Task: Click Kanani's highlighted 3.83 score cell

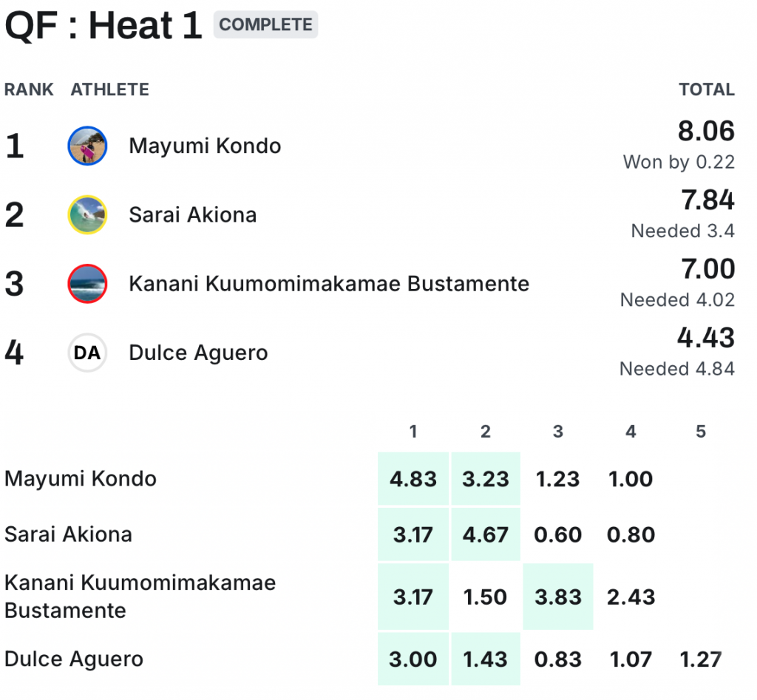Action: click(557, 597)
